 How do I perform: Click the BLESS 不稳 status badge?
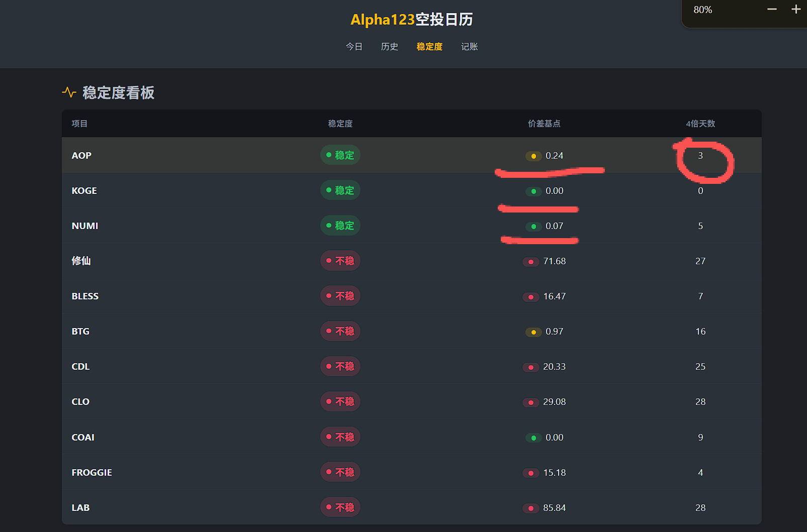click(340, 296)
